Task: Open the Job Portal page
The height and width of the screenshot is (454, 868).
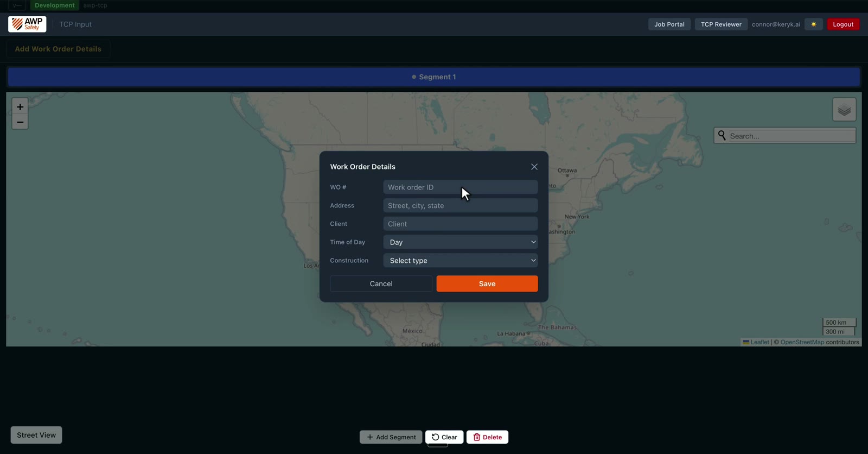Action: [x=669, y=24]
